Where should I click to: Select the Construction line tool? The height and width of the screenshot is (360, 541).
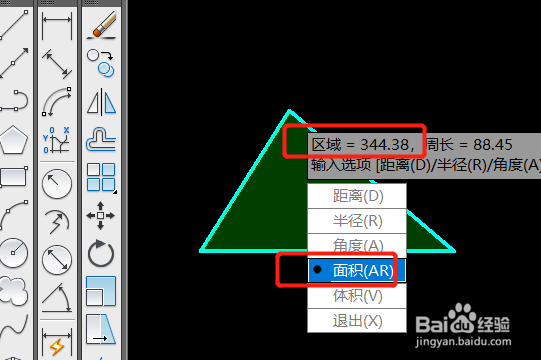(x=14, y=63)
